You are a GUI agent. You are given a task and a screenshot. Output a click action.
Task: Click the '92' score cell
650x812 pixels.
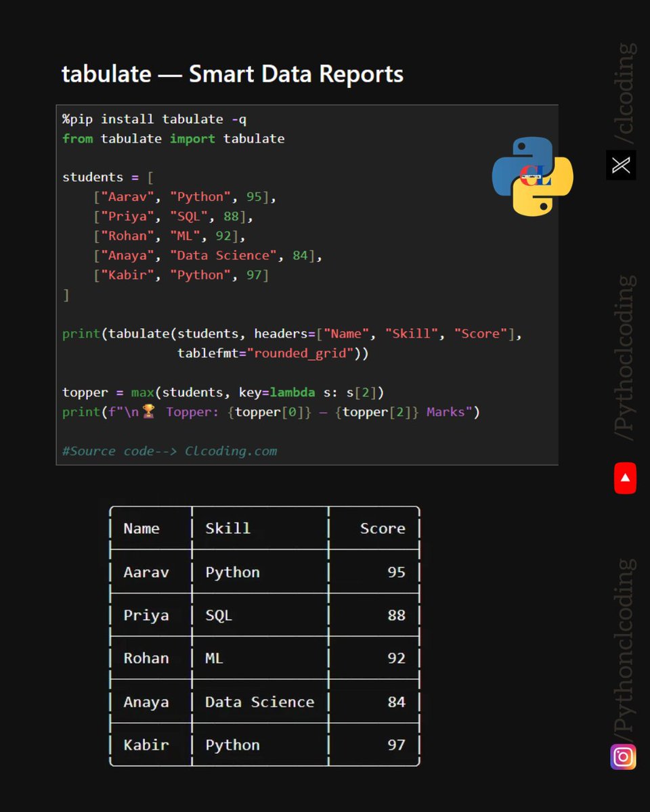[x=396, y=658]
